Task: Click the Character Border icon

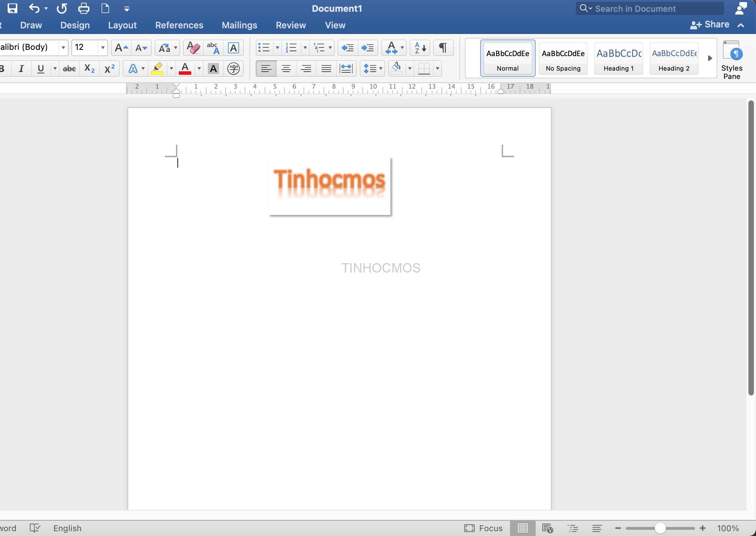Action: coord(234,48)
